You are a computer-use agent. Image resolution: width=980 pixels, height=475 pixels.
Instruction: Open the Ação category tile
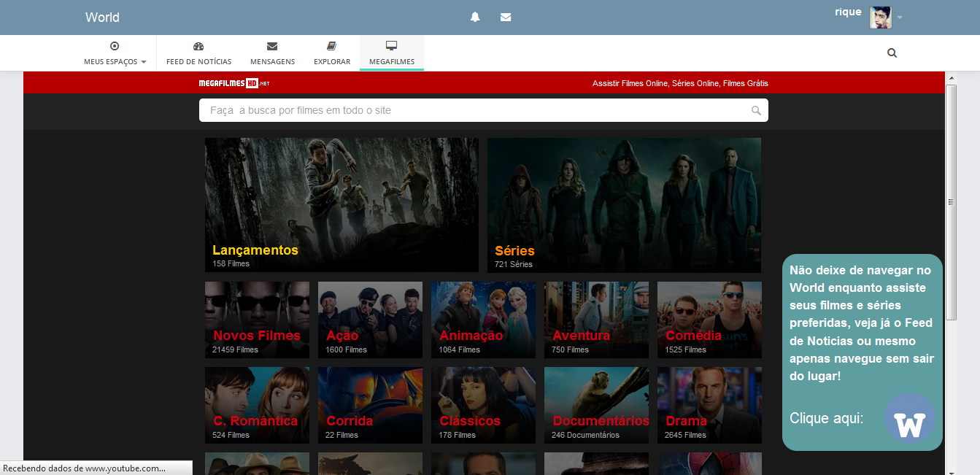[x=370, y=320]
